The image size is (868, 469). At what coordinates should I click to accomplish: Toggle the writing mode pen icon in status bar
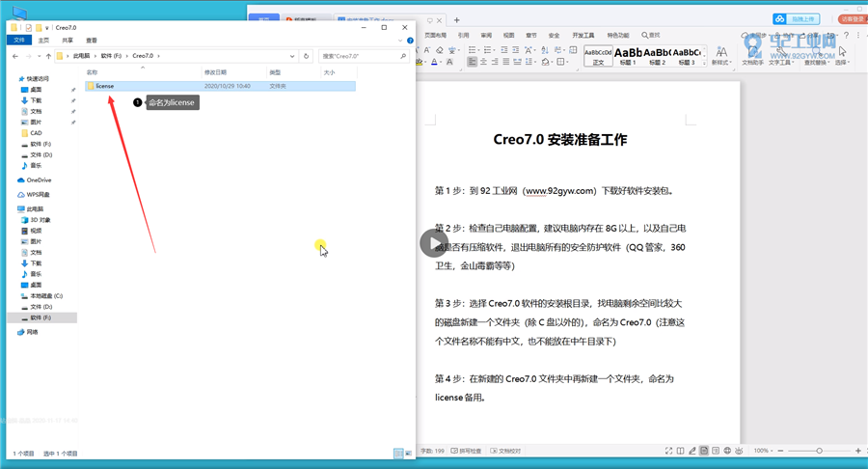692,451
